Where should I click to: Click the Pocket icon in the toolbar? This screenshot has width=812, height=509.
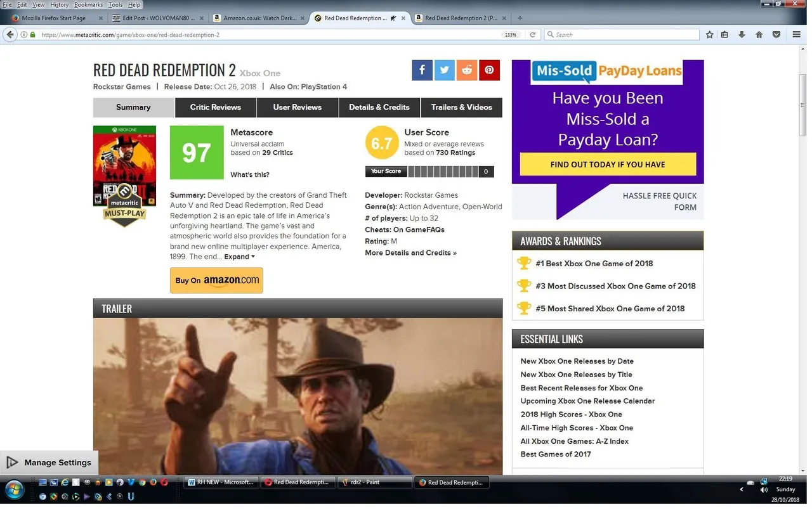(776, 35)
